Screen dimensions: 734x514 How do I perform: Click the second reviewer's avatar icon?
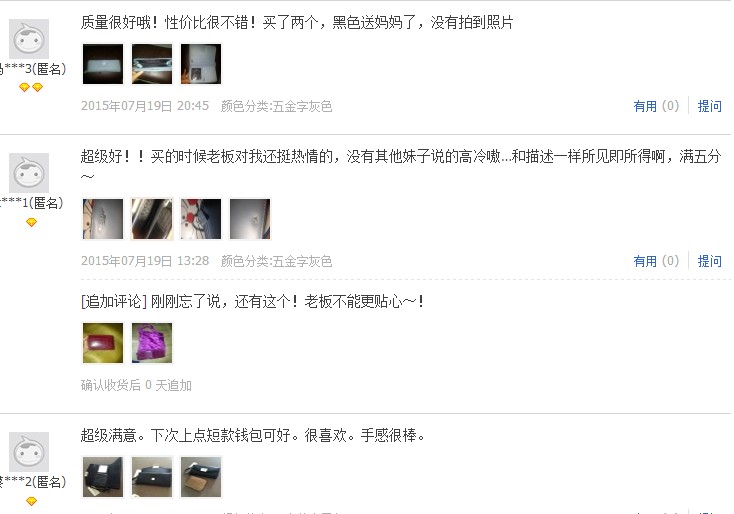[29, 173]
